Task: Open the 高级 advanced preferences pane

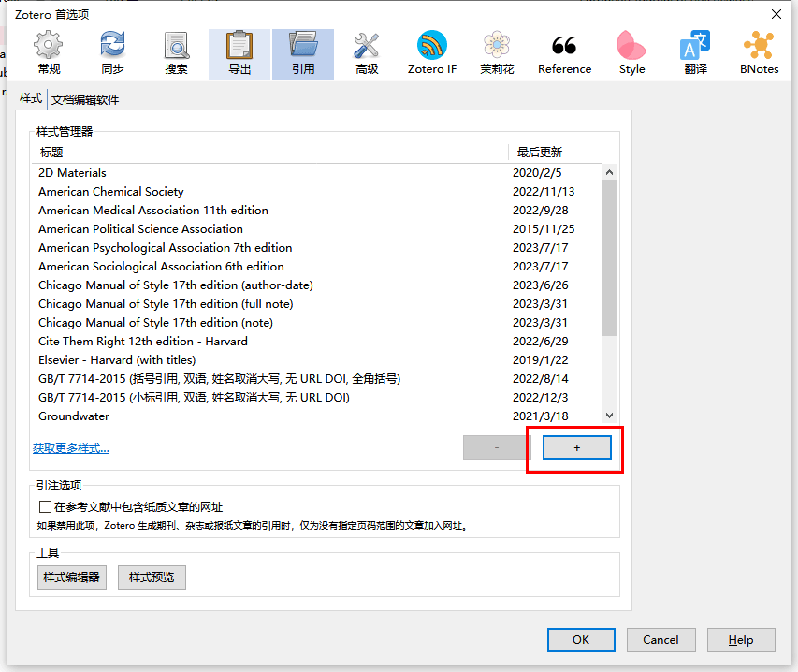Action: pyautogui.click(x=367, y=53)
